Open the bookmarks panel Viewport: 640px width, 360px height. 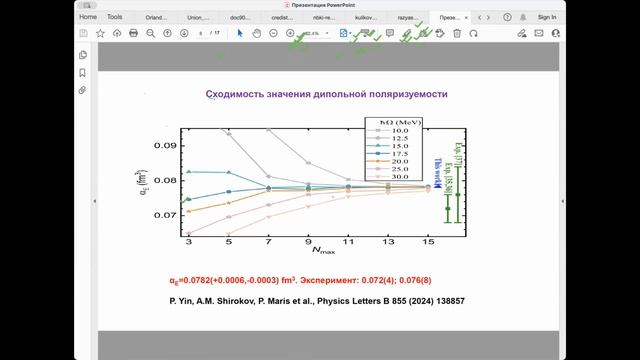pyautogui.click(x=82, y=73)
